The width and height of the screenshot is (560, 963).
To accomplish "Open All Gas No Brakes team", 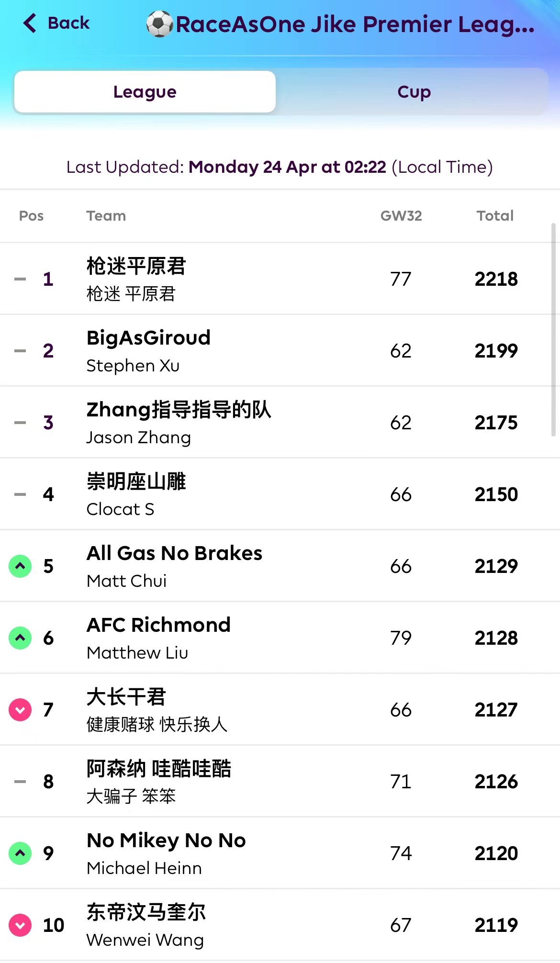I will pos(174,554).
